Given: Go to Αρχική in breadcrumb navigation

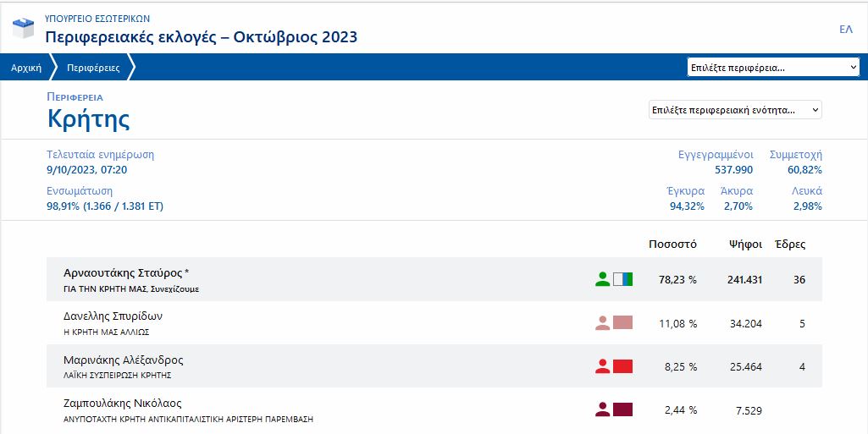Looking at the screenshot, I should (x=26, y=68).
